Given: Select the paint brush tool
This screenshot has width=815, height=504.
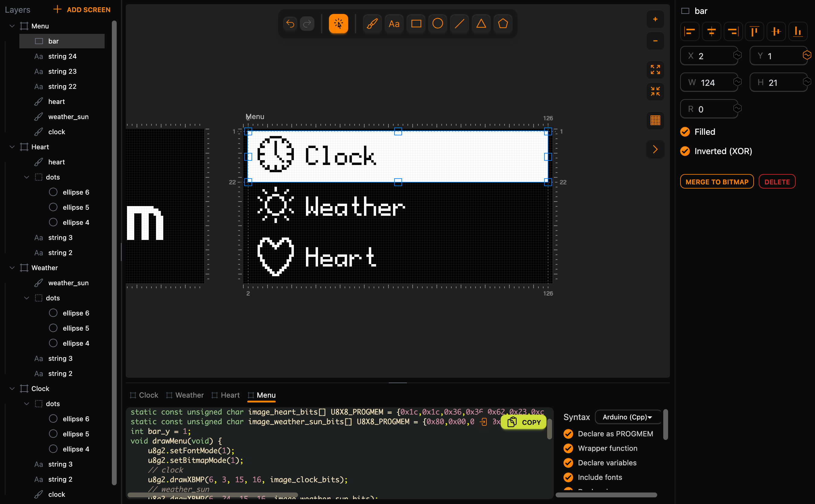Looking at the screenshot, I should (x=372, y=24).
